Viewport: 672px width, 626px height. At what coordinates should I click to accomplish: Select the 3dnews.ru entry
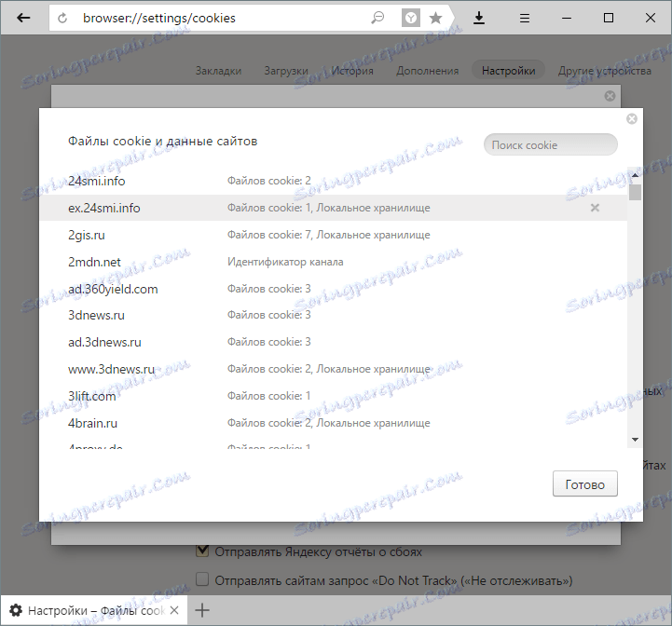click(x=334, y=316)
